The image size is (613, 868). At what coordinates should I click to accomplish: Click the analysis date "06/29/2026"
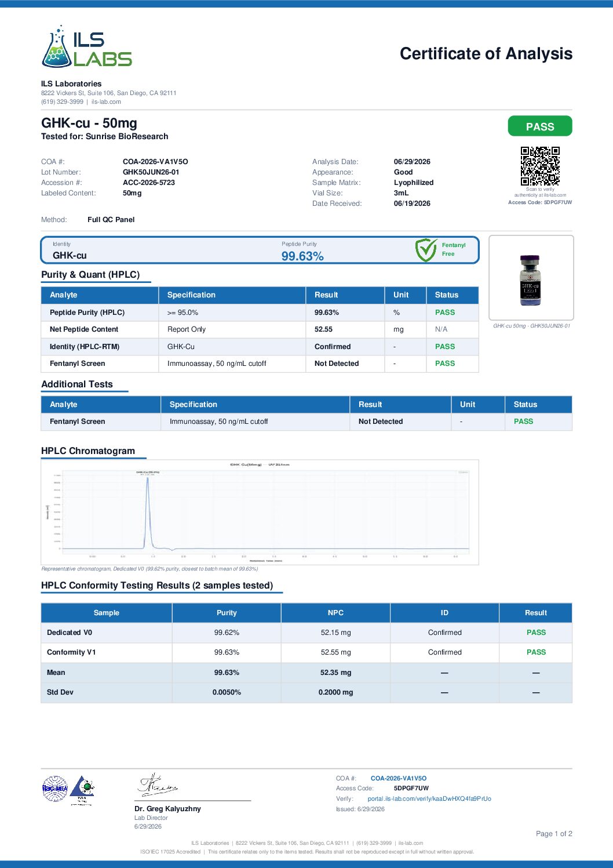[412, 162]
